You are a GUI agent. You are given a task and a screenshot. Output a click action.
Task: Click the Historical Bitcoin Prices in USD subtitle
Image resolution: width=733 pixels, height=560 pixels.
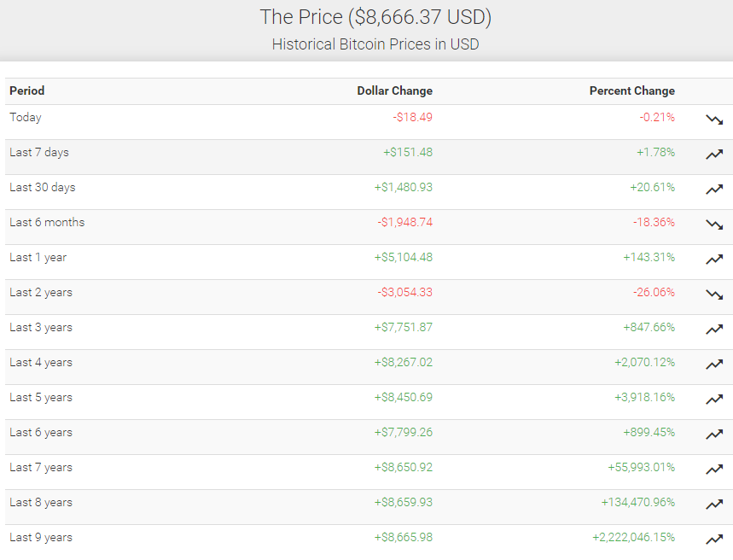pyautogui.click(x=375, y=44)
